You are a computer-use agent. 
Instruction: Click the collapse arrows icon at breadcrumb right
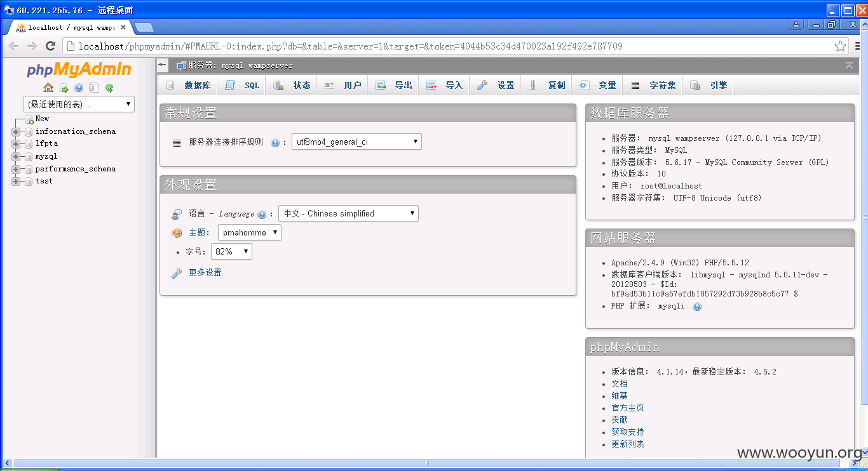(849, 65)
